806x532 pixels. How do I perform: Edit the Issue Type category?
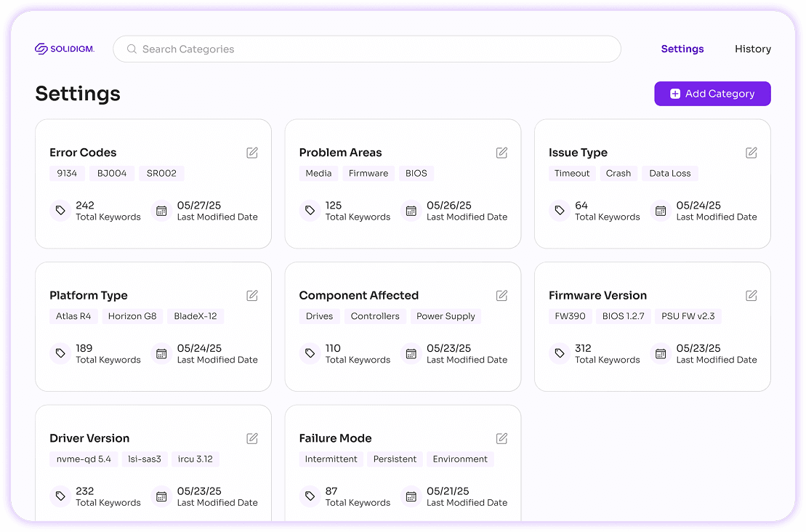tap(751, 153)
